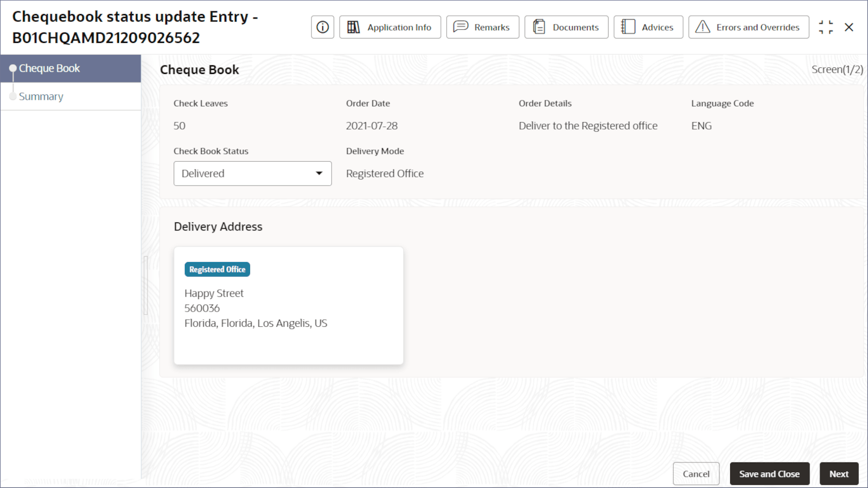Close the Chequebook status update window
The image size is (868, 488).
click(x=849, y=27)
